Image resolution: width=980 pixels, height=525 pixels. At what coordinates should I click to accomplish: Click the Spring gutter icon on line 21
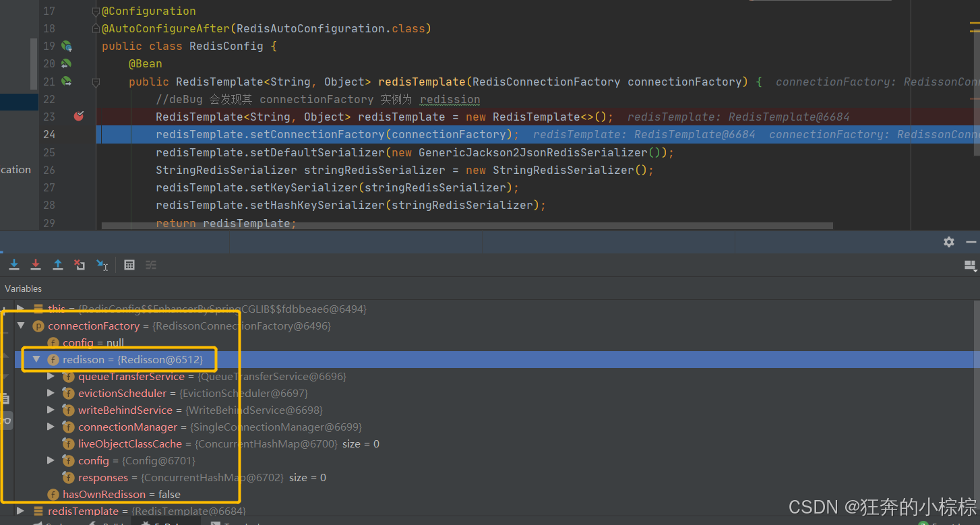[66, 81]
